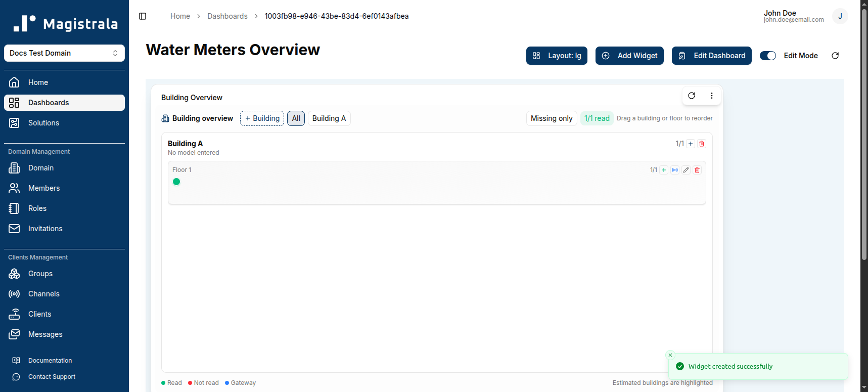Screen dimensions: 868x392
Task: Click the + Building button
Action: 262,118
